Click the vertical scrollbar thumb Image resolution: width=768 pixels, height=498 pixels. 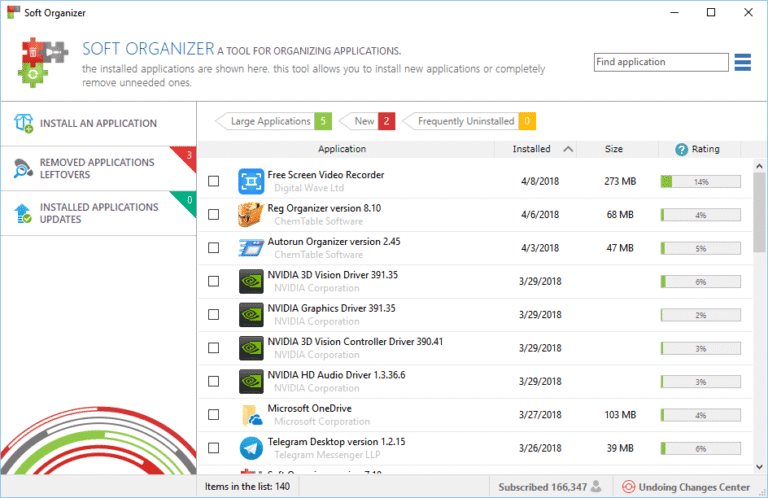[x=759, y=213]
